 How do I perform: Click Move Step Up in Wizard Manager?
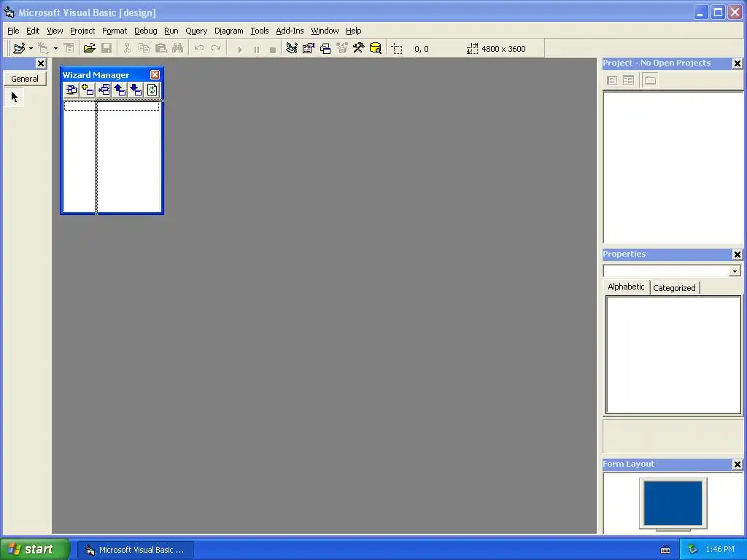[x=120, y=90]
